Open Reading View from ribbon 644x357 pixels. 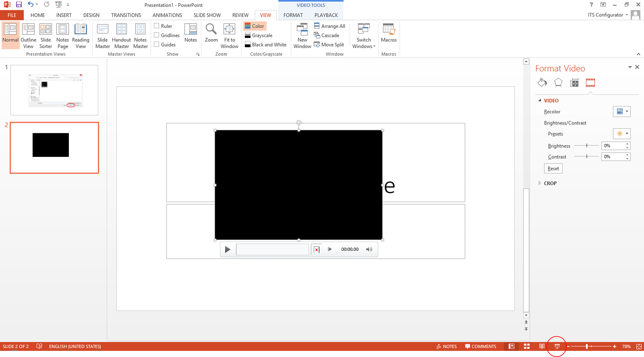pos(80,35)
